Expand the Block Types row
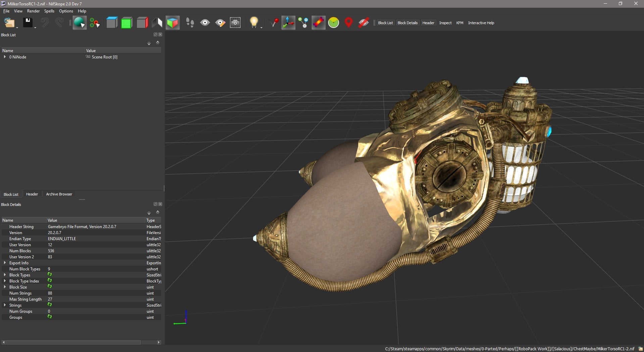Screen dimensions: 644x352 click(x=5, y=275)
